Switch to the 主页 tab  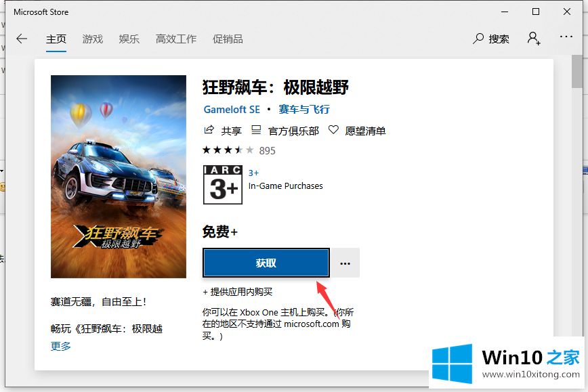tap(56, 39)
